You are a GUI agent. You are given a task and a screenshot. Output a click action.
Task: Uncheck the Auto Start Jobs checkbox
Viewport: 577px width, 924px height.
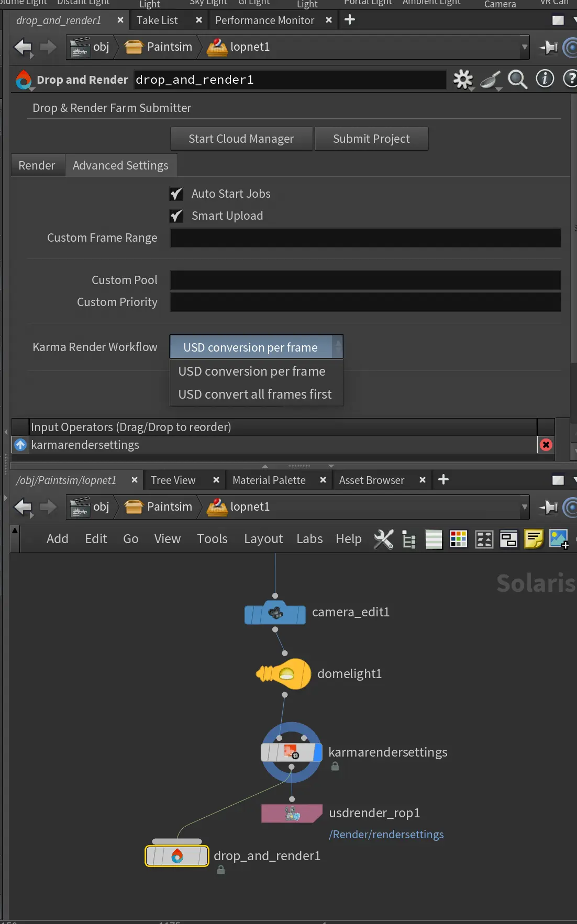coord(176,194)
